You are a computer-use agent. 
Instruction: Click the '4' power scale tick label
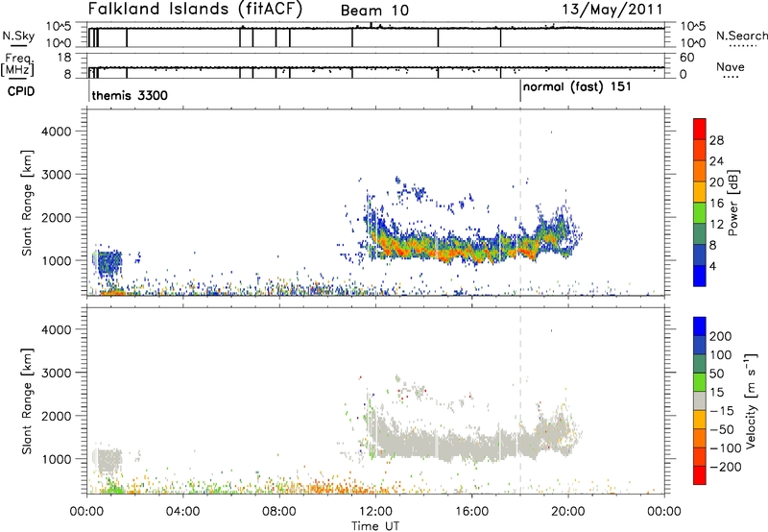click(x=712, y=266)
